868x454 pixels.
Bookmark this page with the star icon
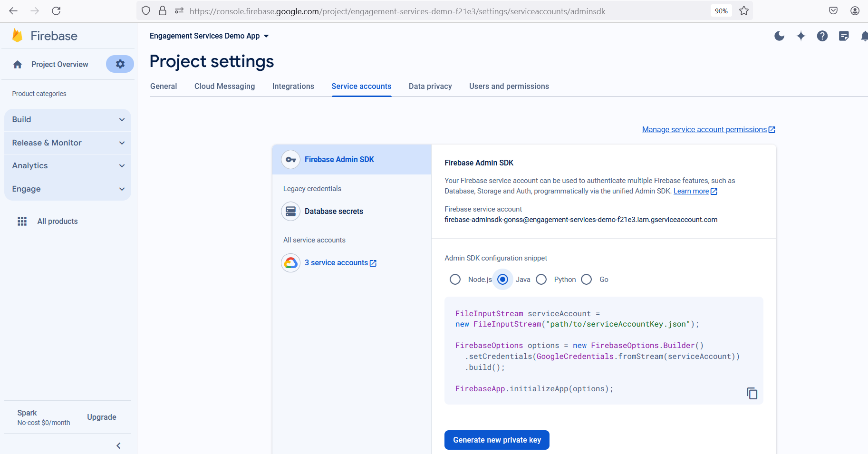[744, 11]
